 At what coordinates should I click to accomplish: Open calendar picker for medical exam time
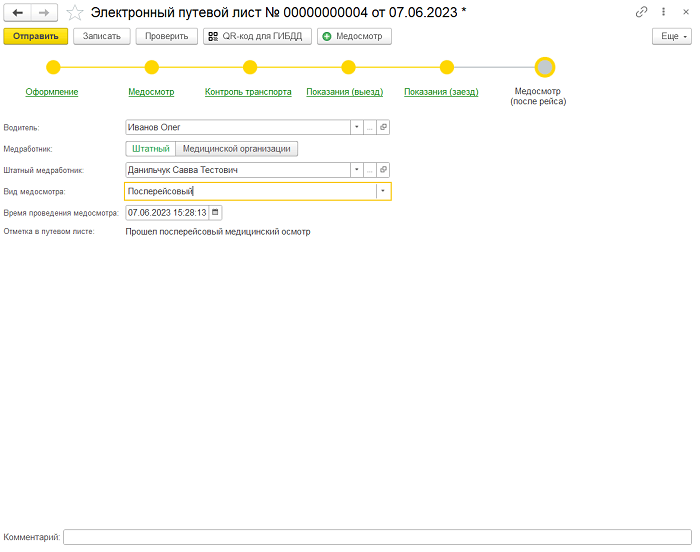[215, 213]
